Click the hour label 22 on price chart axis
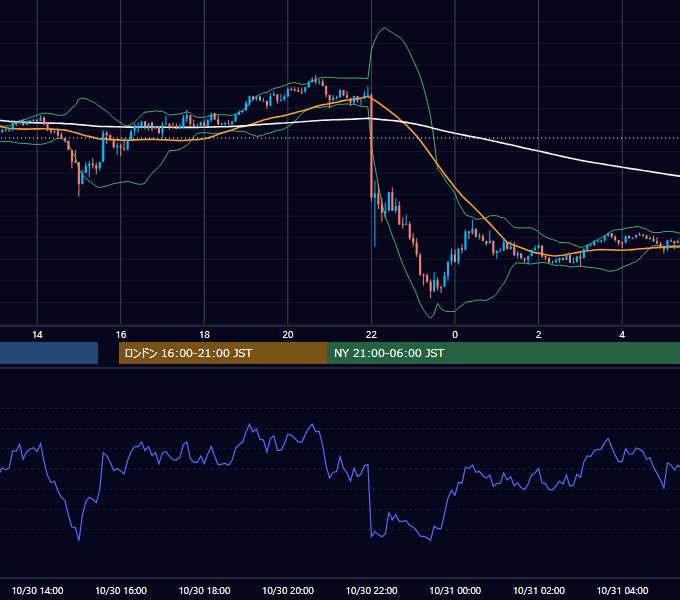 pyautogui.click(x=371, y=335)
